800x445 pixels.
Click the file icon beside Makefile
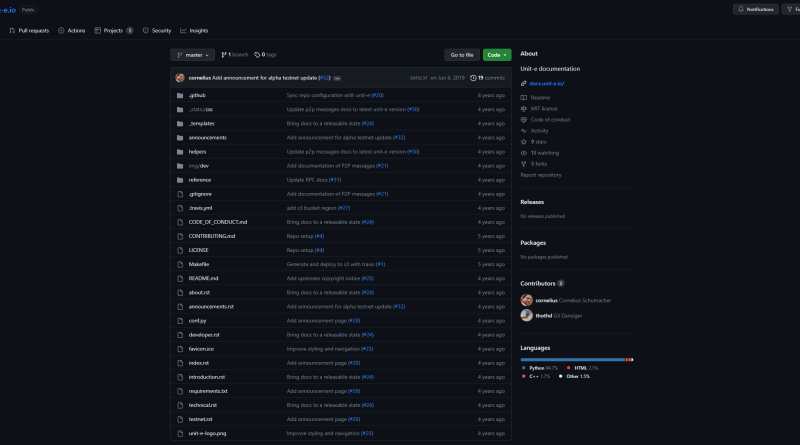[x=180, y=264]
